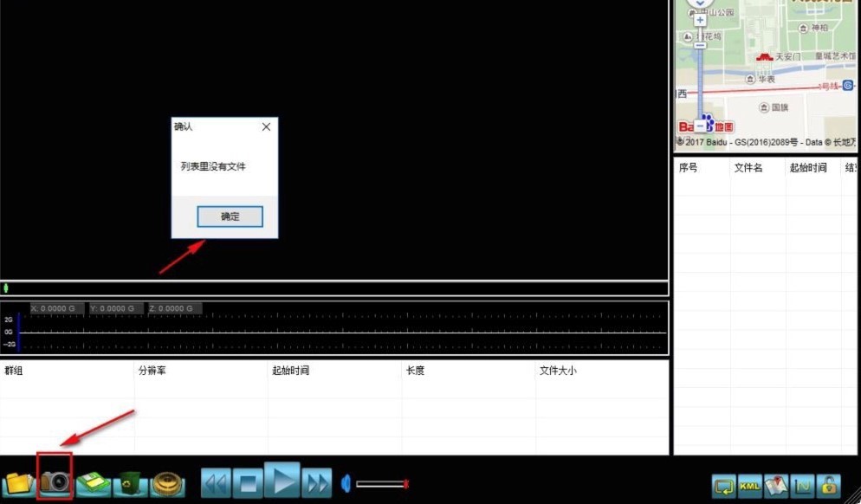
Task: Delete files via the recycle bin icon
Action: pyautogui.click(x=128, y=483)
